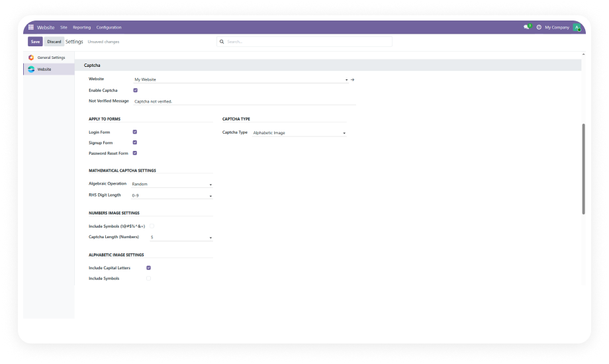Screen dimensions: 609x364
Task: Click the APPLY TO FORMS heading
Action: point(105,119)
